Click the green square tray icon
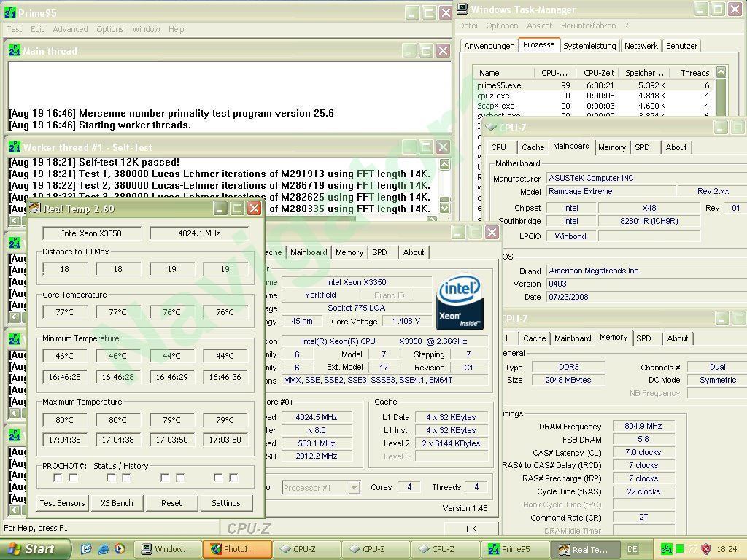Image resolution: width=747 pixels, height=560 pixels. tap(680, 548)
